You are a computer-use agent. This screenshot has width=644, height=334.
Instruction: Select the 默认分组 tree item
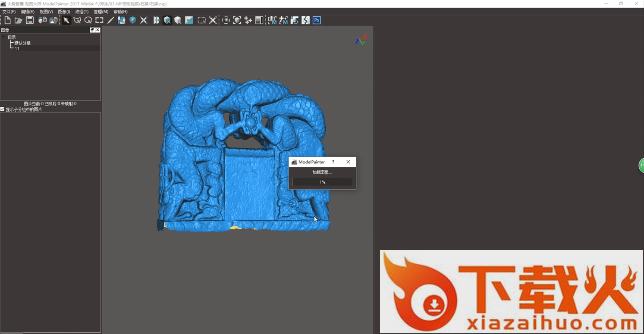(x=22, y=43)
